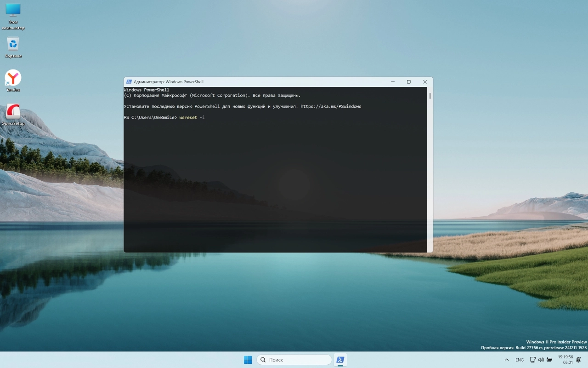
Task: Click the Корпорация Майкрософт copyright line
Action: click(212, 96)
